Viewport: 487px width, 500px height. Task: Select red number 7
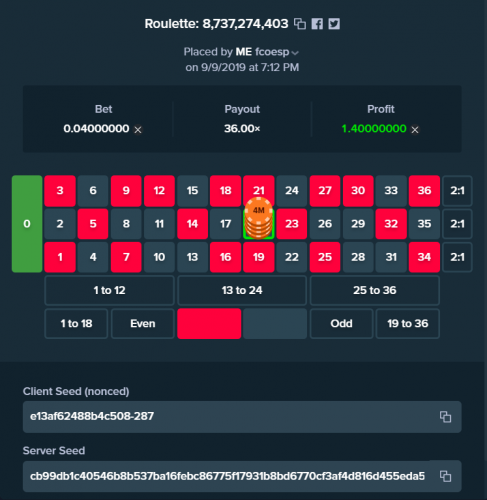point(126,257)
